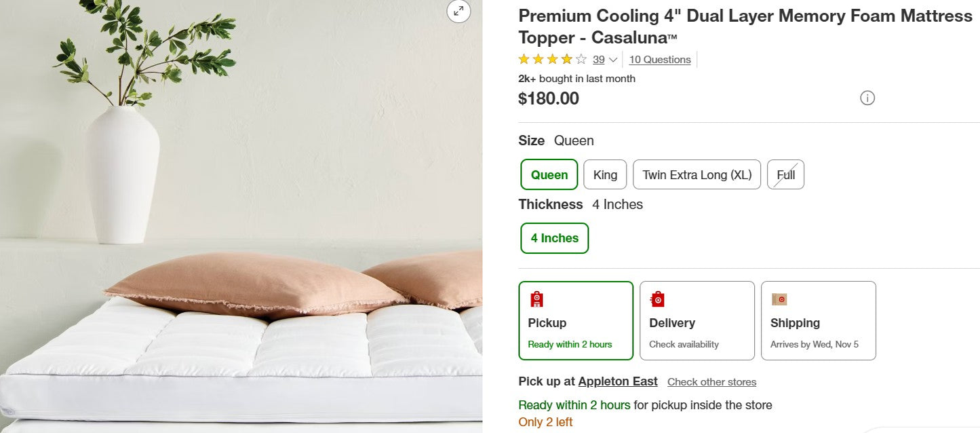Choose the Shipping fulfillment card
This screenshot has width=980, height=433.
pos(818,320)
